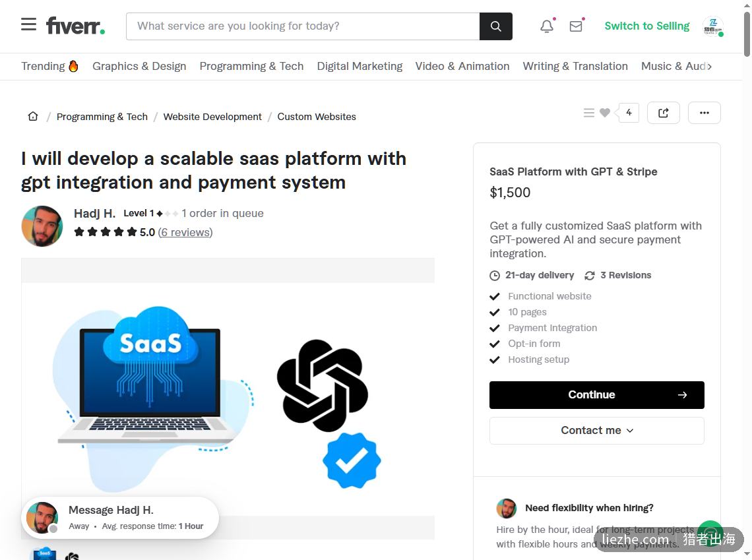
Task: Click the black Continue button
Action: [596, 395]
